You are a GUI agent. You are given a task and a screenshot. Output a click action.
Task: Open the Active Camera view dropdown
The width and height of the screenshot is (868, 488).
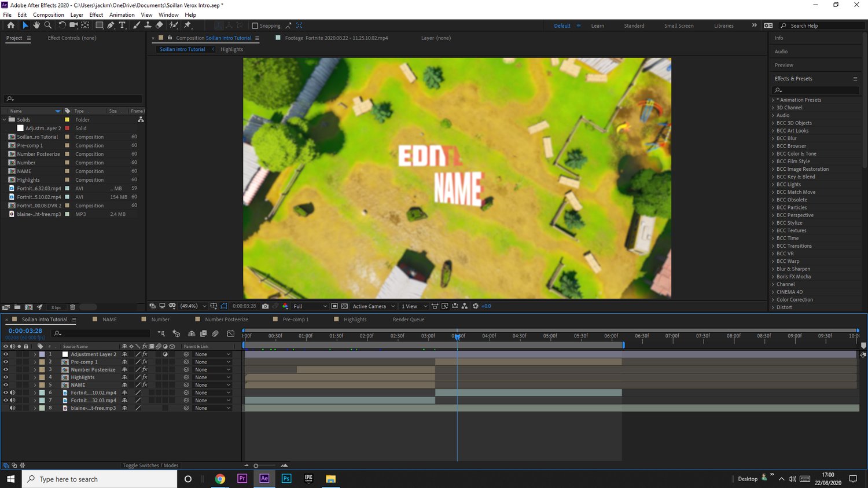coord(374,306)
